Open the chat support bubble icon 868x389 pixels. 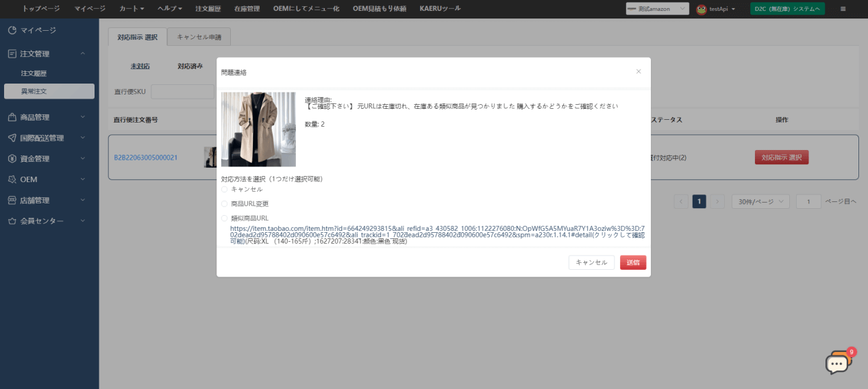[x=838, y=362]
